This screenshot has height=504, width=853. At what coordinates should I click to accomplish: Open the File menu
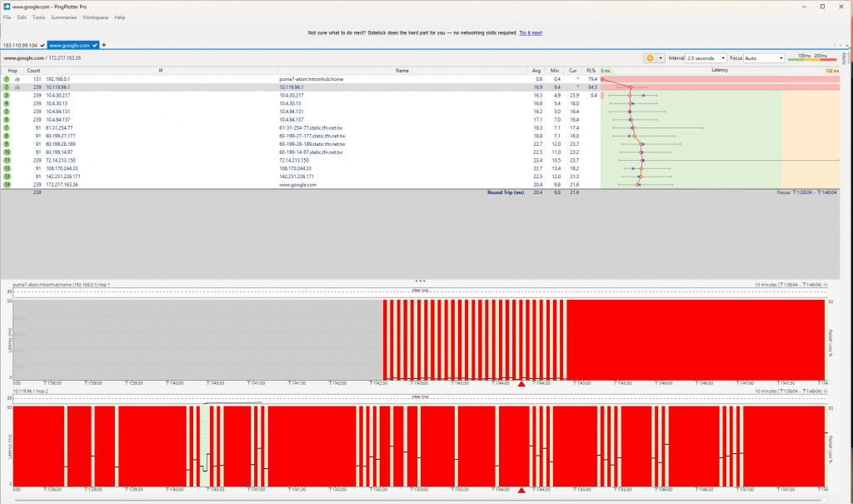(7, 17)
